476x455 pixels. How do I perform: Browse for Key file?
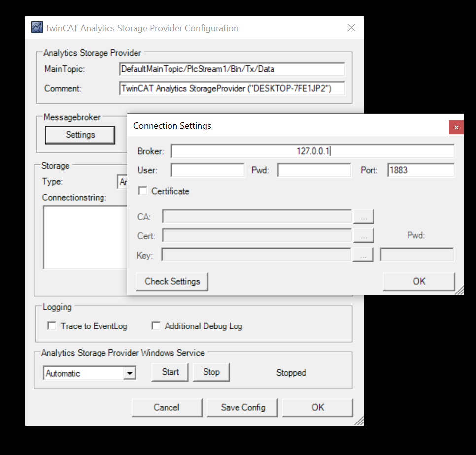click(x=363, y=255)
